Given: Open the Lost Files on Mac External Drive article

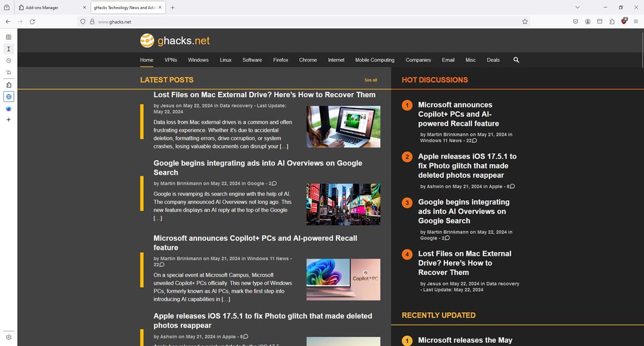Looking at the screenshot, I should click(265, 94).
